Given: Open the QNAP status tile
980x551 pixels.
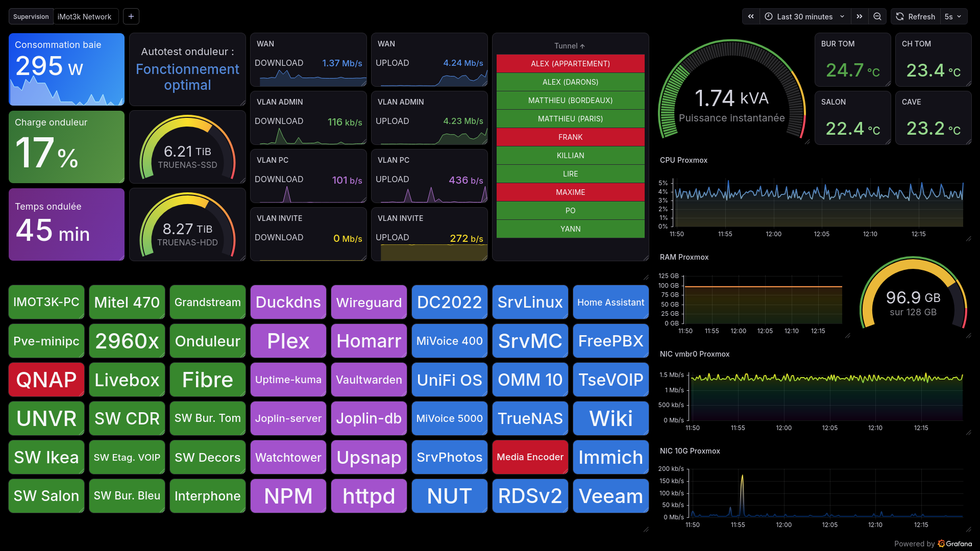Looking at the screenshot, I should [46, 380].
